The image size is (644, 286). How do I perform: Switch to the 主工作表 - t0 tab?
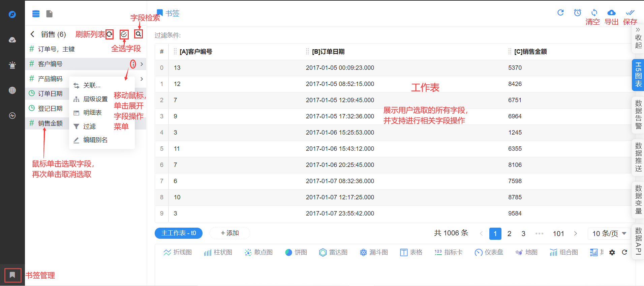(x=179, y=233)
